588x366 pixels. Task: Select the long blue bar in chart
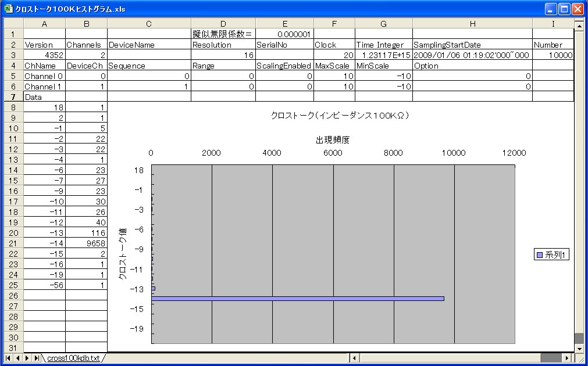tap(298, 299)
